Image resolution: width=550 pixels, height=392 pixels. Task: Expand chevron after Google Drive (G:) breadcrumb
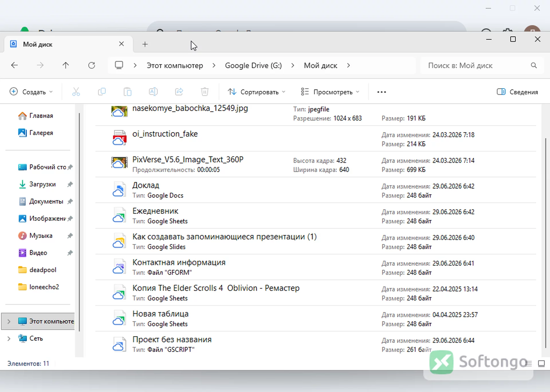click(292, 66)
